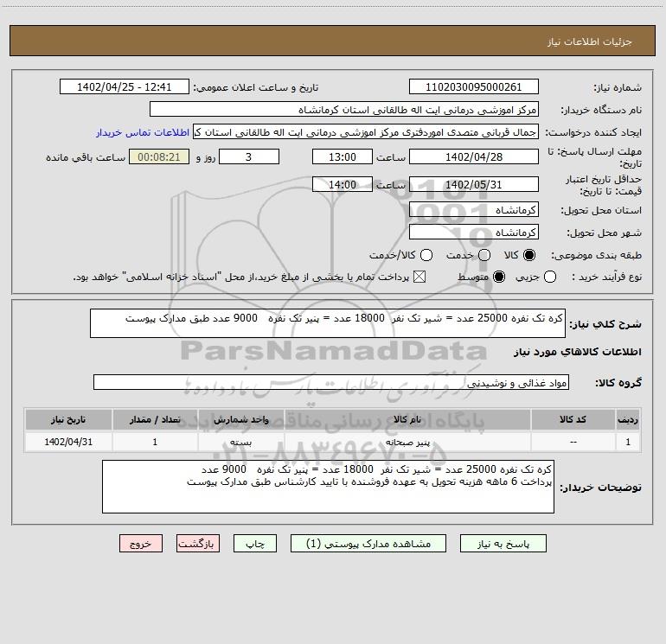Click the چاپ print button
Viewport: 666px width, 644px height.
[255, 544]
